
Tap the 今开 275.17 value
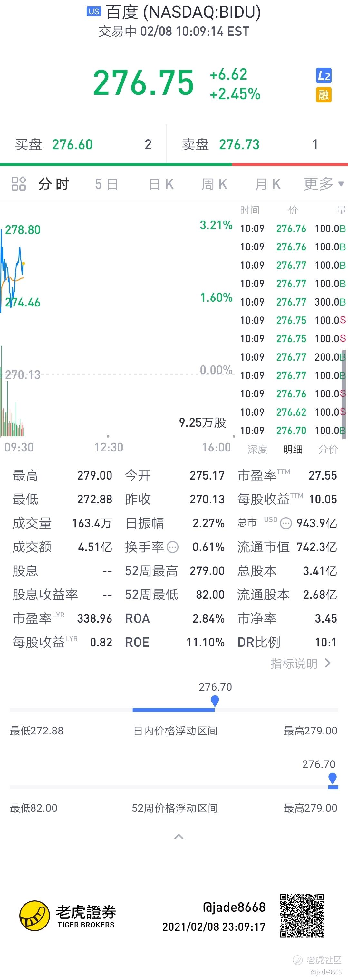tap(207, 476)
